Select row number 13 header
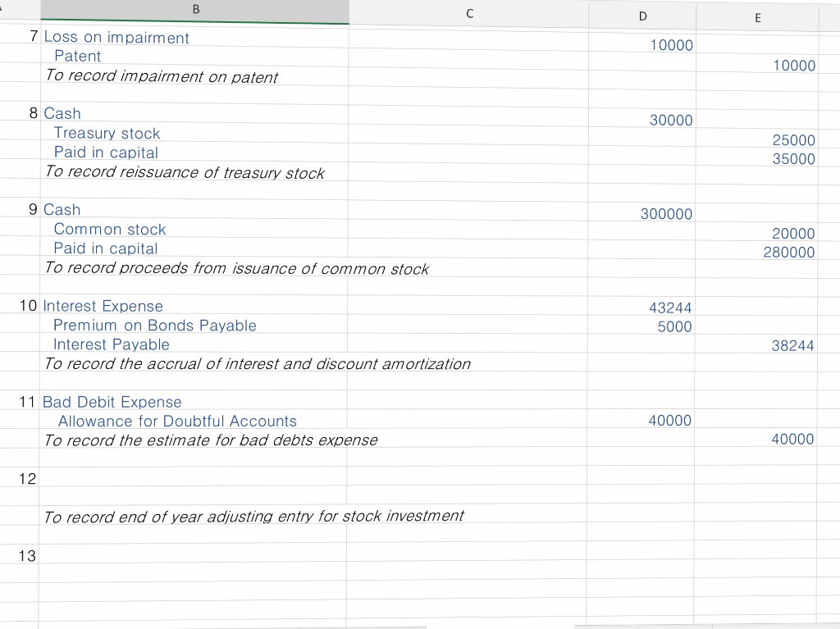The image size is (840, 629). pyautogui.click(x=25, y=556)
